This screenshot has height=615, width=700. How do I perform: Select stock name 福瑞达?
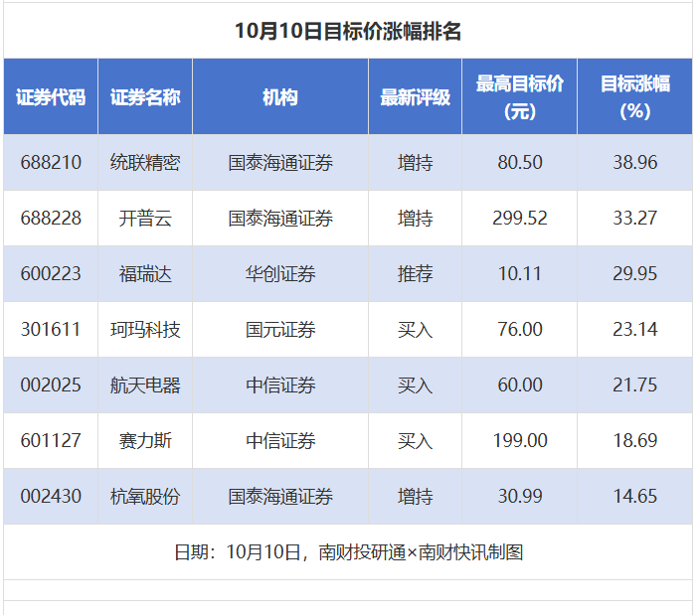145,273
